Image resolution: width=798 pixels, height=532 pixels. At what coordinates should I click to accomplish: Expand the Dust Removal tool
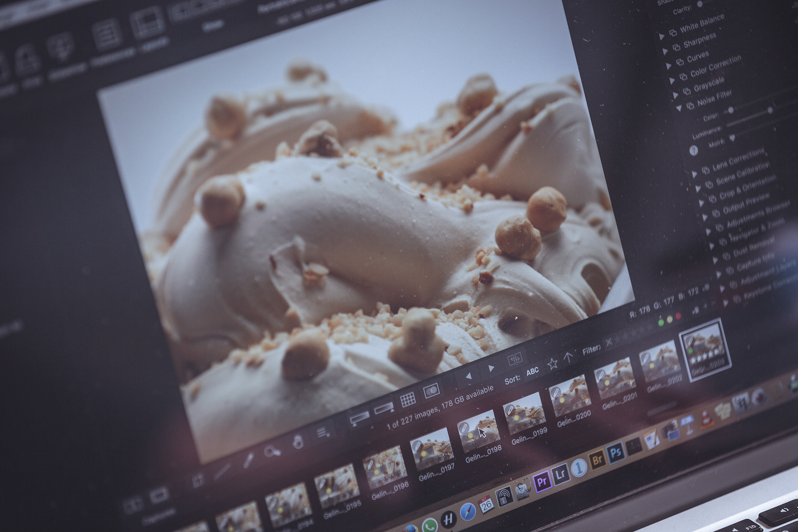pos(716,260)
